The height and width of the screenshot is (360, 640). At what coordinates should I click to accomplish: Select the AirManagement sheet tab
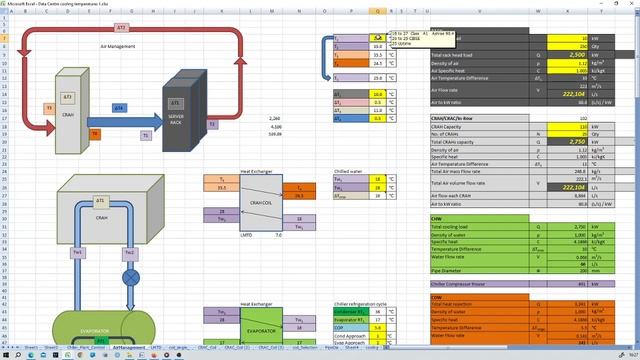click(x=129, y=347)
